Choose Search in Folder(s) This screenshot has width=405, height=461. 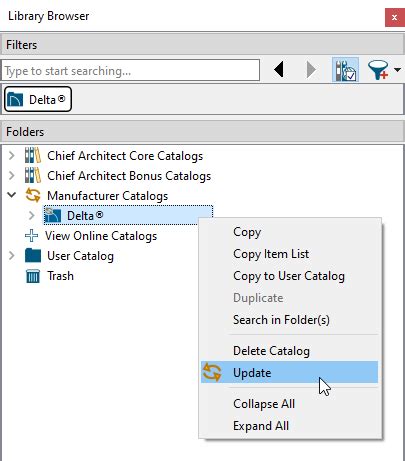click(x=289, y=320)
